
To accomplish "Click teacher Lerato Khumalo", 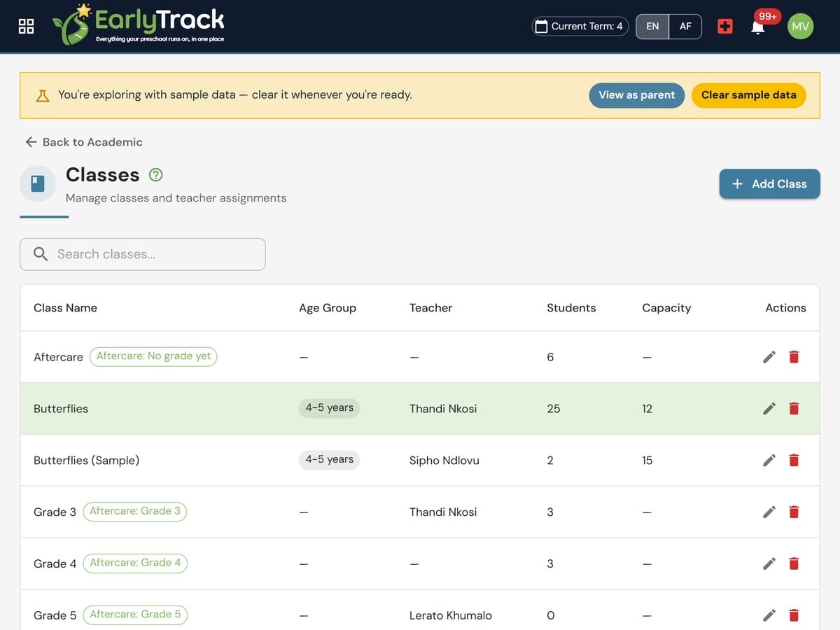I will [451, 616].
